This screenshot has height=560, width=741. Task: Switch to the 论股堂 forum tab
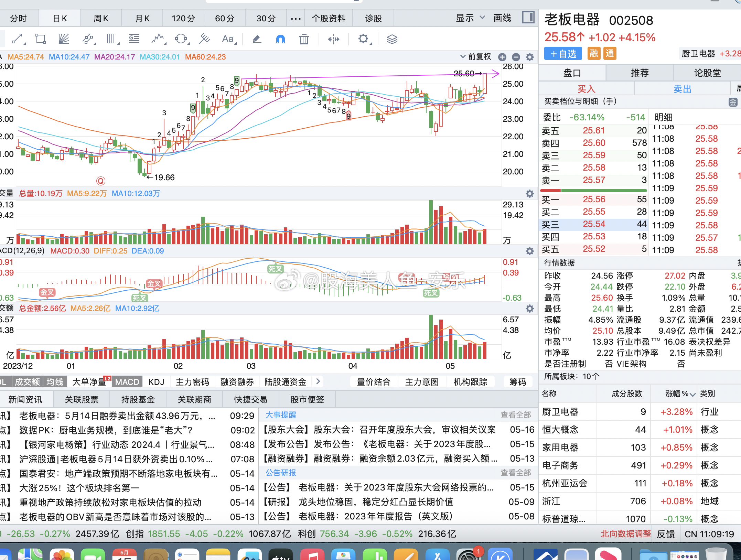point(707,73)
